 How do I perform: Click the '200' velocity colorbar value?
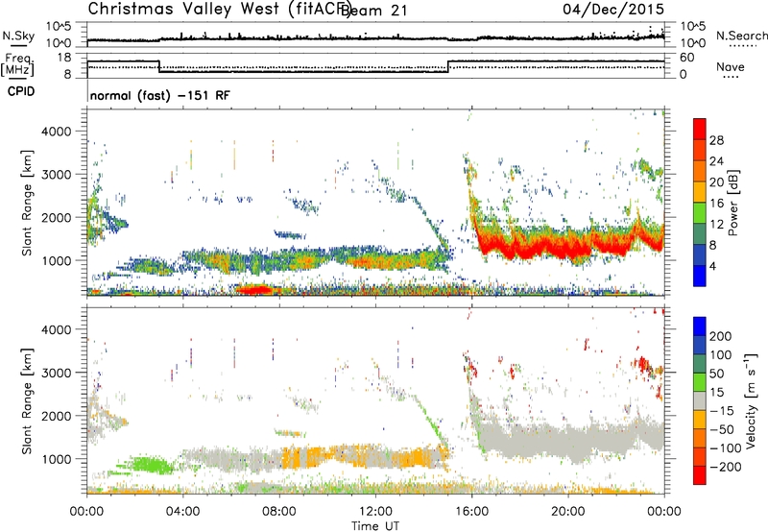[721, 336]
